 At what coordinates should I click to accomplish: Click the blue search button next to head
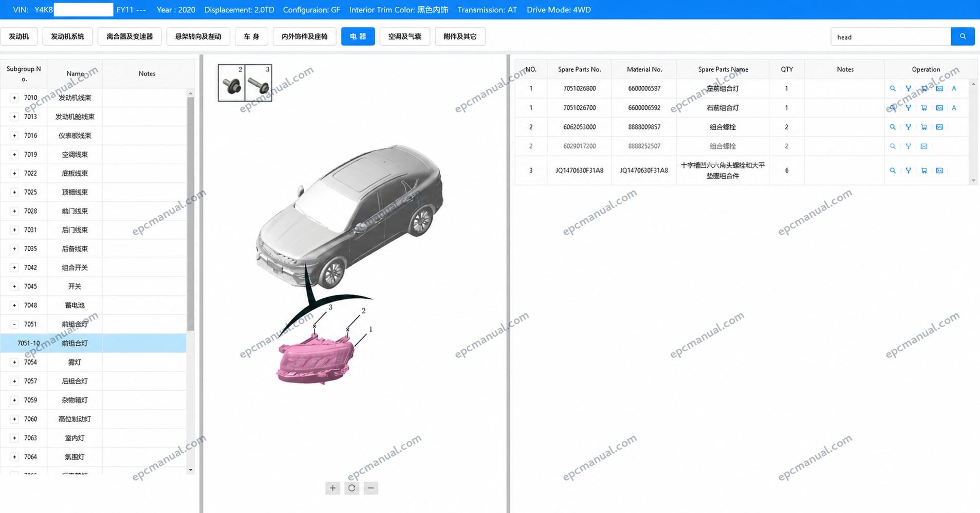point(963,36)
